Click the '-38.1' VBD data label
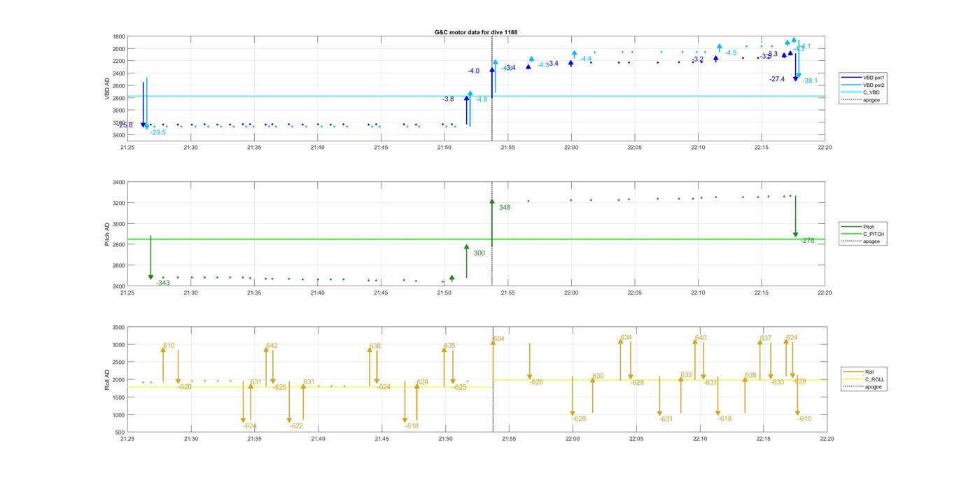Screen dimensions: 980x485 [810, 80]
